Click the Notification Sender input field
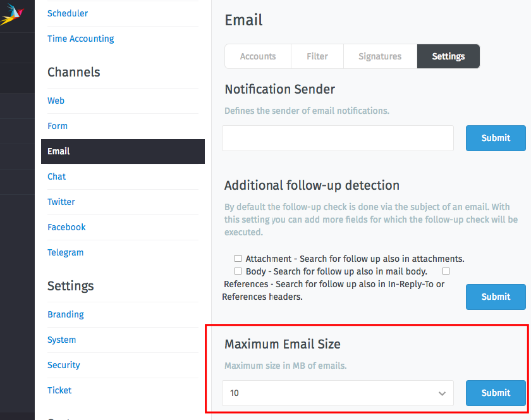531x420 pixels. pyautogui.click(x=338, y=138)
